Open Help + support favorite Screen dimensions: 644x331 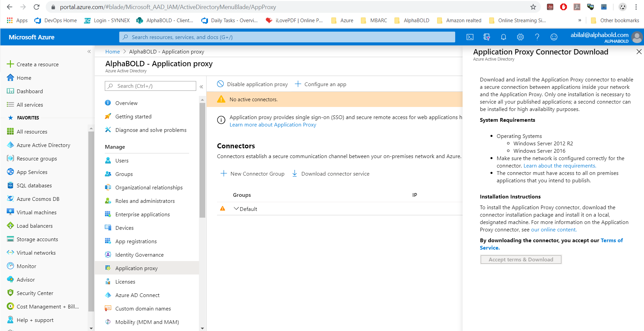coord(35,320)
